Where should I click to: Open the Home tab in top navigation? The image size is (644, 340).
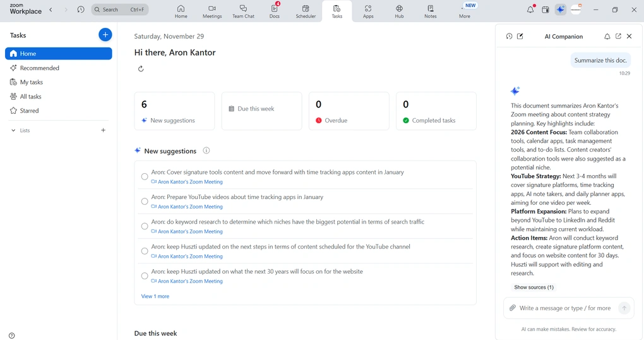click(x=181, y=11)
